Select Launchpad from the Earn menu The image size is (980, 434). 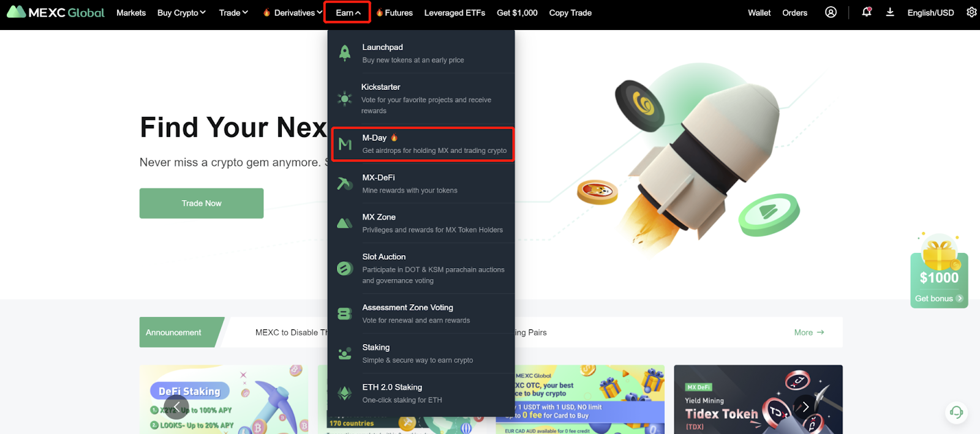point(421,53)
